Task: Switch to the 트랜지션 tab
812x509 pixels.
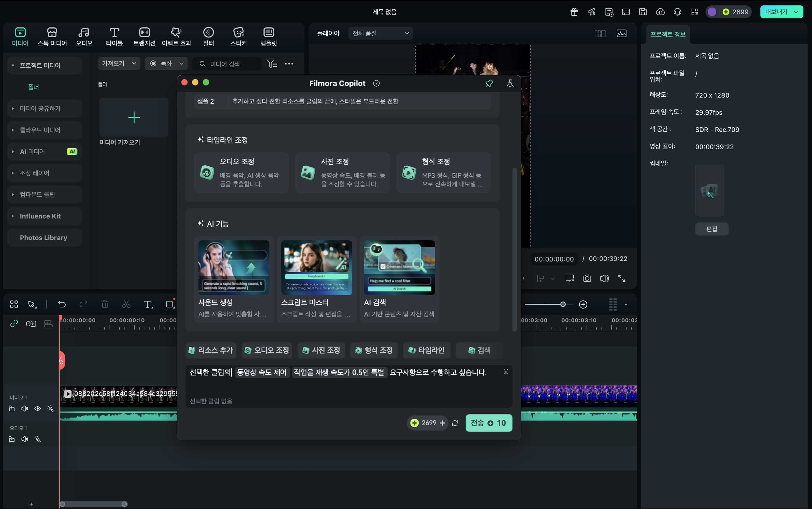Action: tap(144, 37)
